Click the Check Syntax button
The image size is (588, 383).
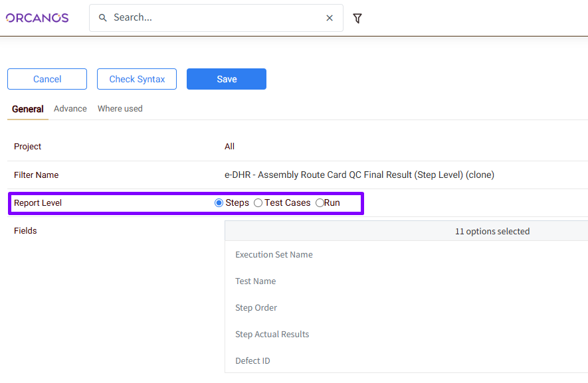[137, 79]
